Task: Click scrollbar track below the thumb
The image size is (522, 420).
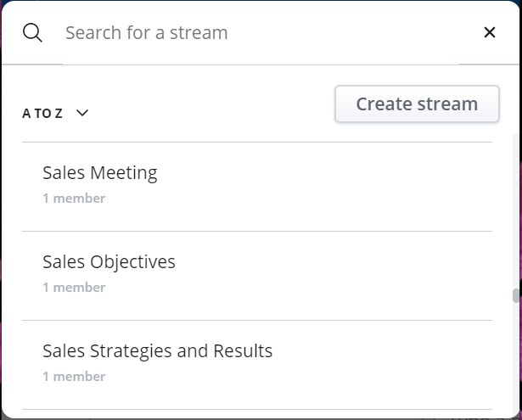Action: (516, 358)
